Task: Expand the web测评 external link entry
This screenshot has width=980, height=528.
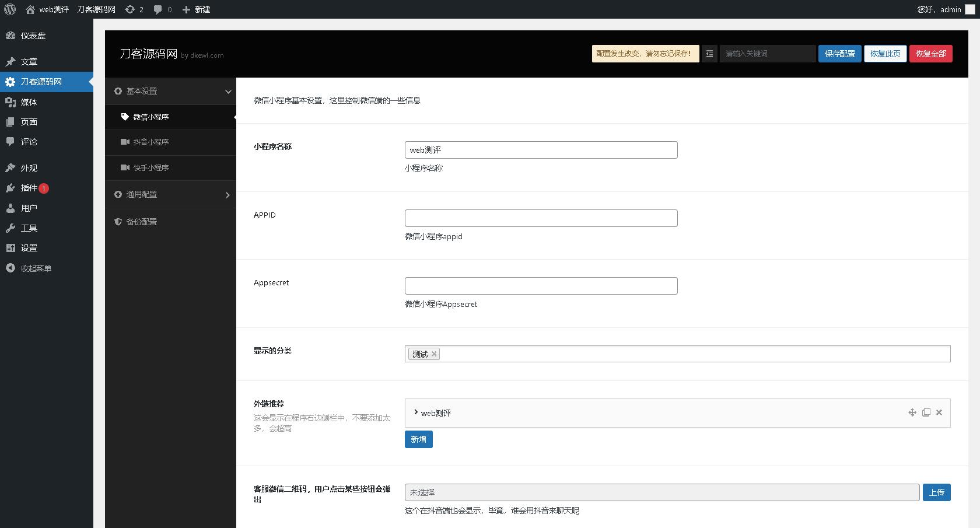Action: coord(415,412)
